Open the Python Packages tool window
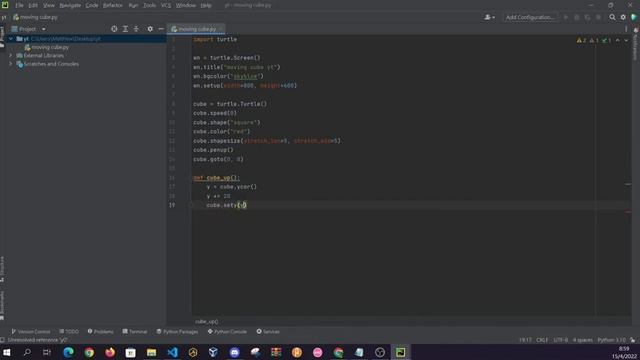 click(x=177, y=331)
